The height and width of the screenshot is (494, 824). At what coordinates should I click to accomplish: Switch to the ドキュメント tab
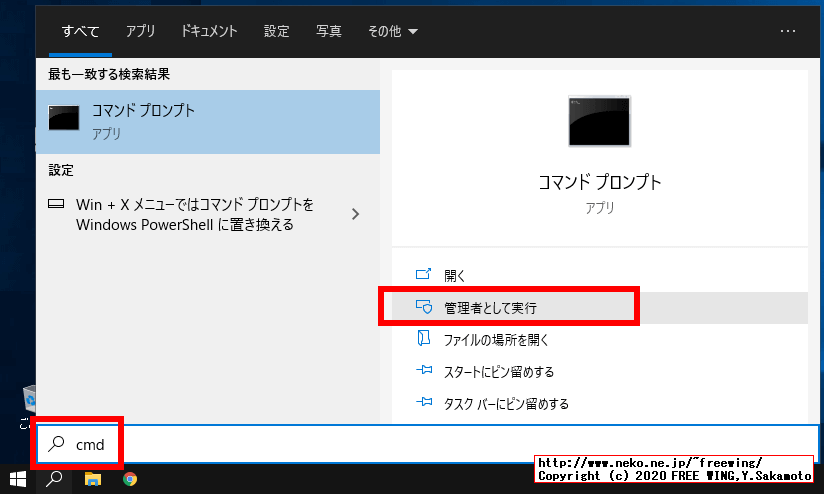click(209, 32)
